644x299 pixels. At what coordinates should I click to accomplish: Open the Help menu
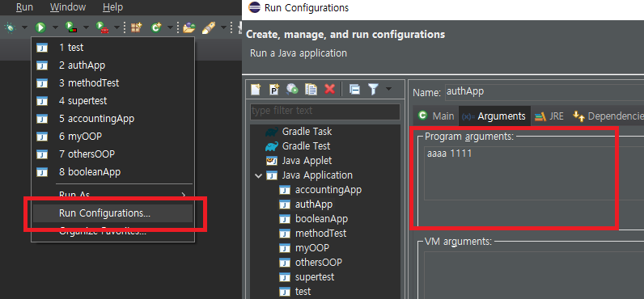[112, 7]
